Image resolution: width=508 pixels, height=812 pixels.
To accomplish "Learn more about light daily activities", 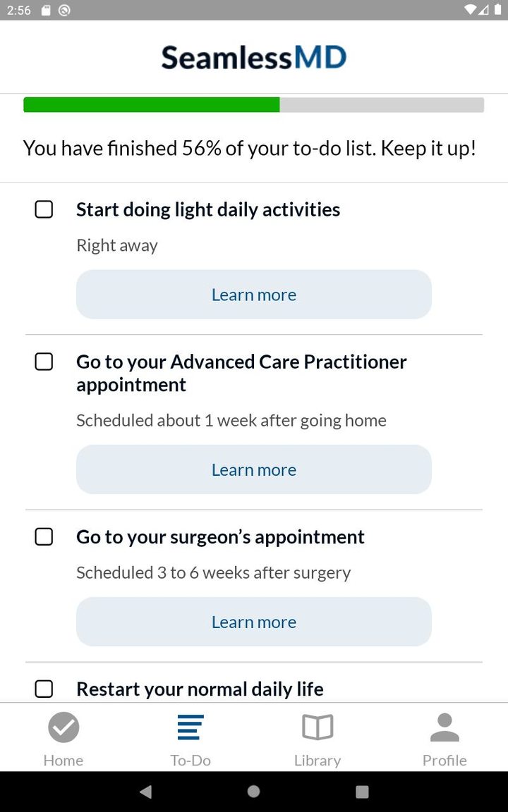I will pos(254,295).
